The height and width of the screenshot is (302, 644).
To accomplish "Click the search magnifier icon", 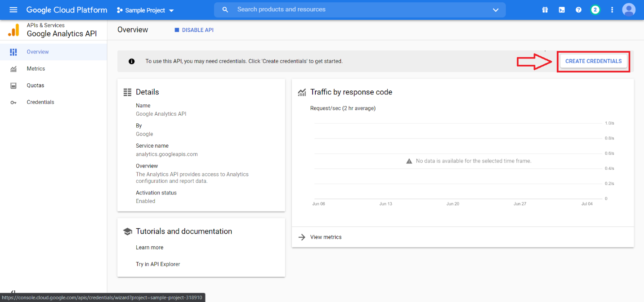I will (x=225, y=9).
